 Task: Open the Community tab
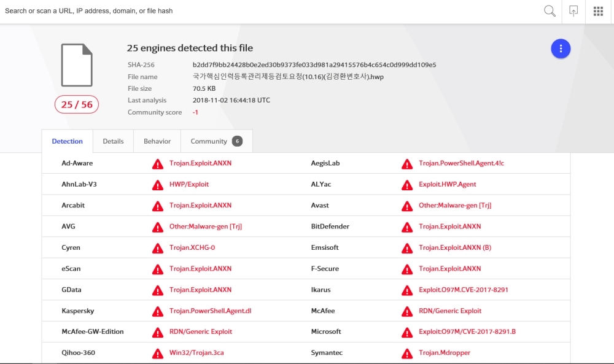(x=217, y=141)
